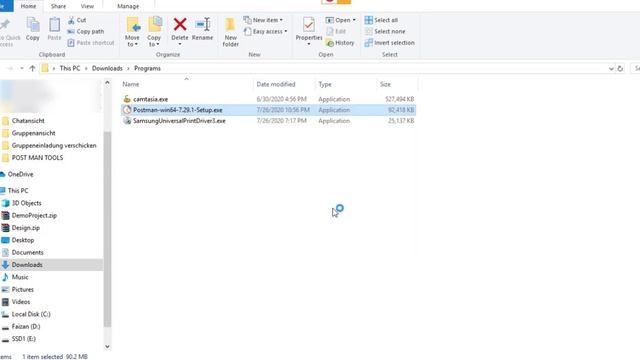Click Select all
The image size is (640, 360).
(381, 20)
